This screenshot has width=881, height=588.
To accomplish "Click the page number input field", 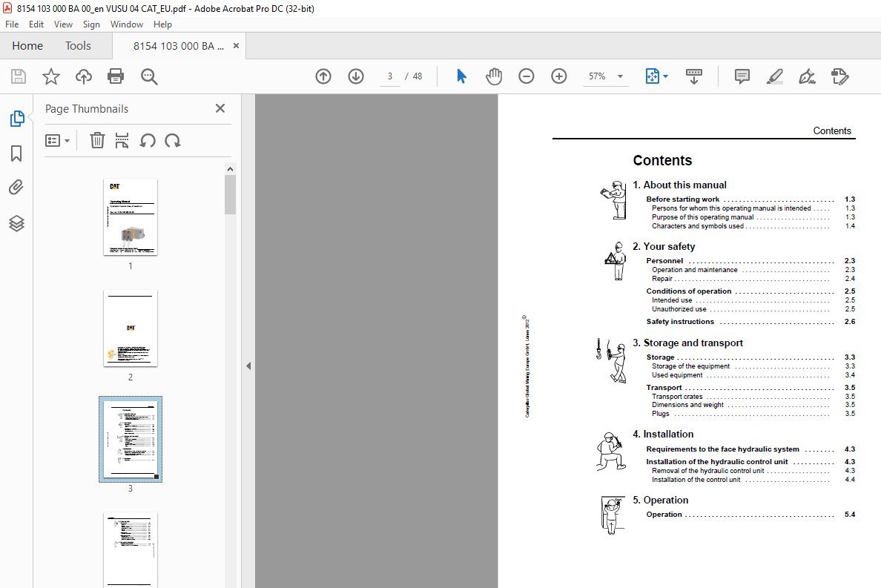I will pyautogui.click(x=390, y=76).
